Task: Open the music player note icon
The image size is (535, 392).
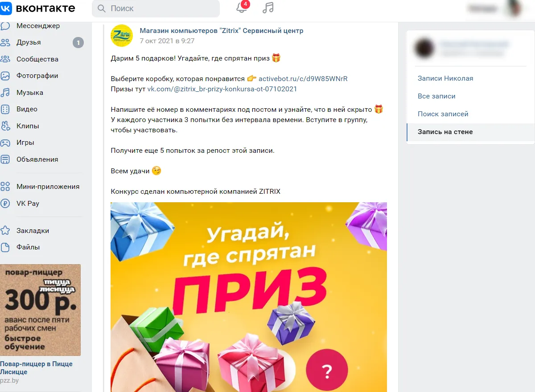Action: click(268, 8)
